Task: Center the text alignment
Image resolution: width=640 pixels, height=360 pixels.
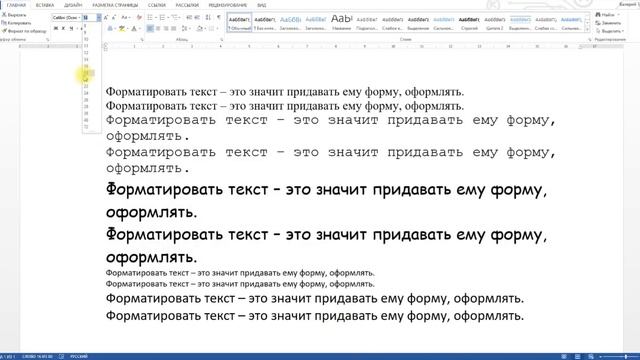Action: click(x=158, y=29)
